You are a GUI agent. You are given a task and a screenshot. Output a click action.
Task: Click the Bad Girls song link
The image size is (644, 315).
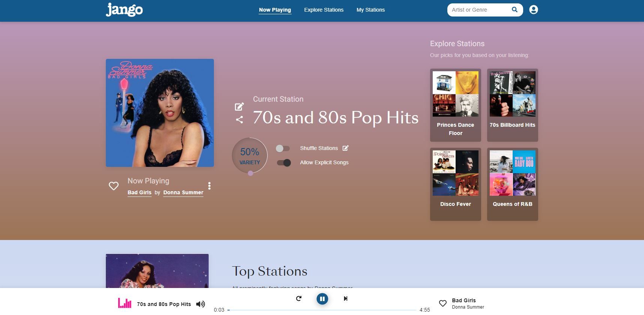[x=139, y=192]
